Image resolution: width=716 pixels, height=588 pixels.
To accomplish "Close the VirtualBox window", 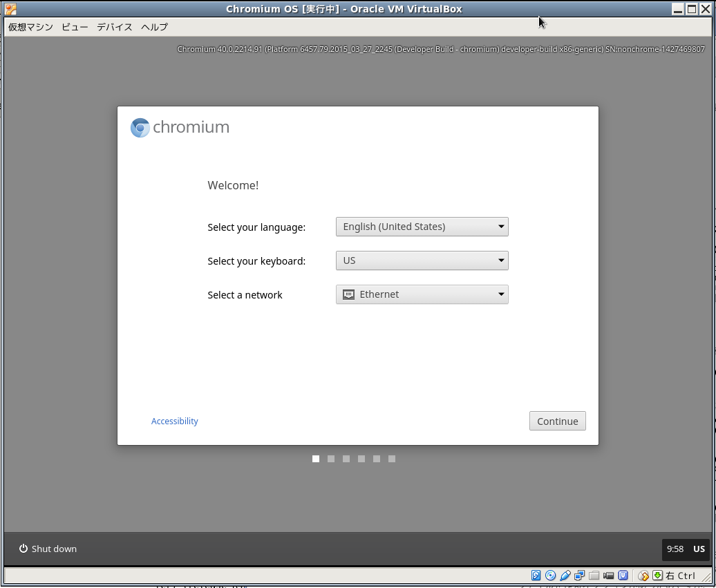I will point(704,9).
